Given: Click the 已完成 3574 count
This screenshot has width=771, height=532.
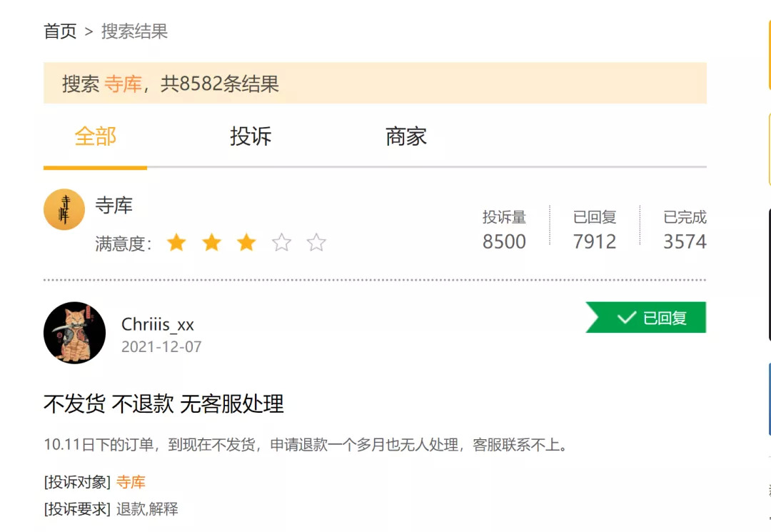Looking at the screenshot, I should click(x=685, y=241).
